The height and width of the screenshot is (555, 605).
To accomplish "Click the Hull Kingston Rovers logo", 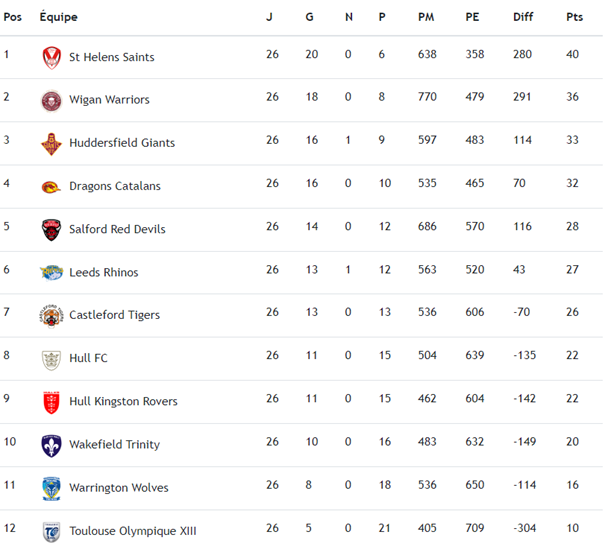I will pyautogui.click(x=51, y=401).
